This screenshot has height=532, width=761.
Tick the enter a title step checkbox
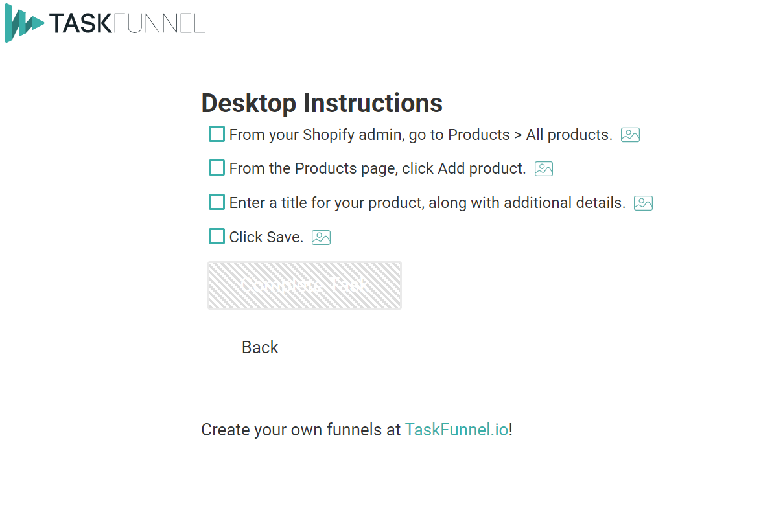(x=217, y=202)
